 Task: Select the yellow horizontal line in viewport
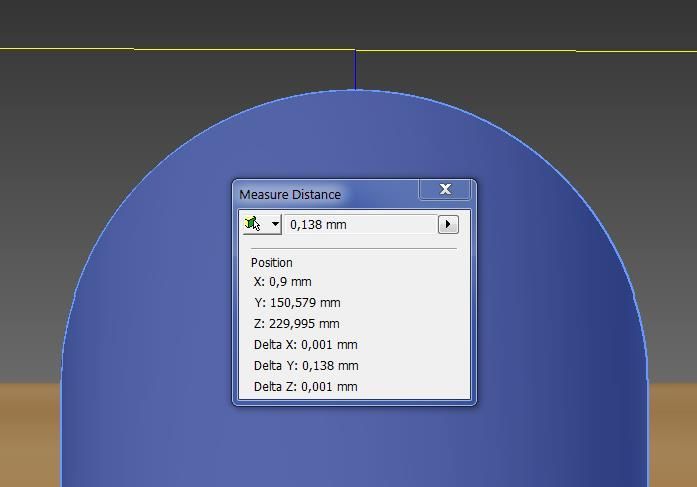pyautogui.click(x=200, y=49)
